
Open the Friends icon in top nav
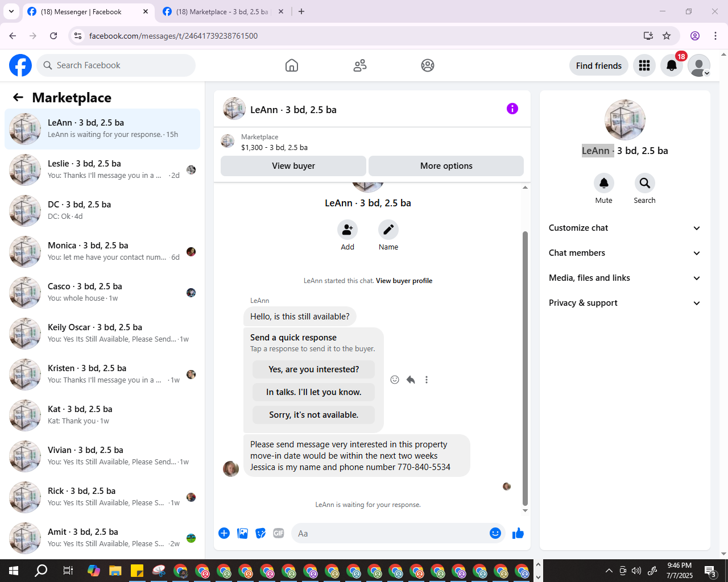[x=360, y=65]
